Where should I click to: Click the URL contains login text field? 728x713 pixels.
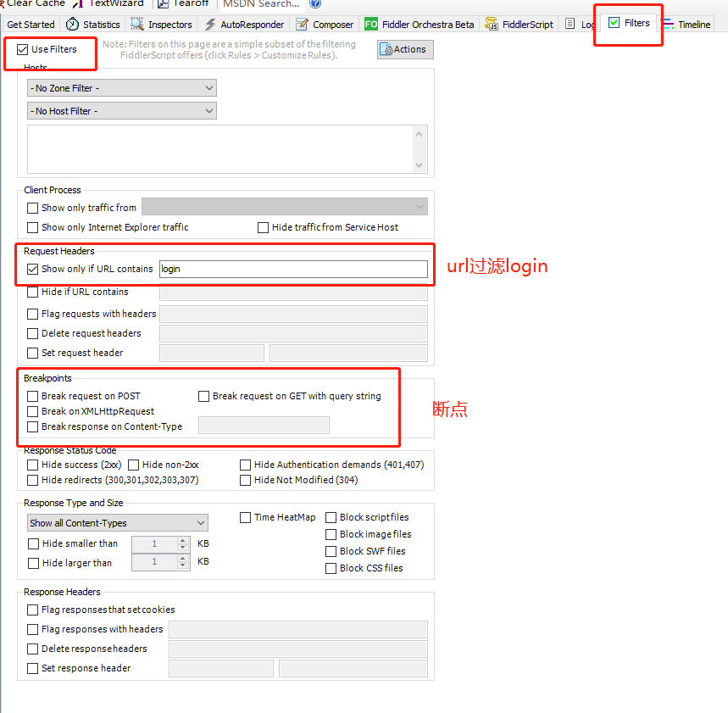pos(293,269)
